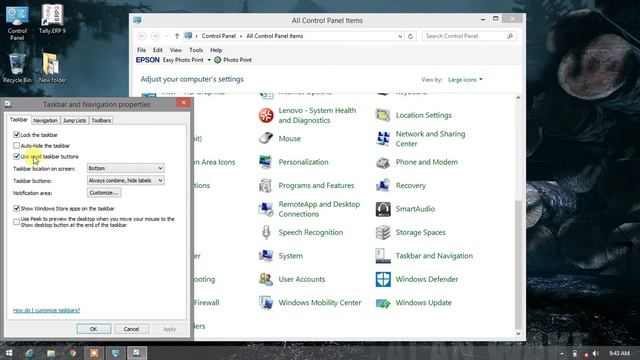
Task: Open Programs and Features
Action: pos(306,186)
